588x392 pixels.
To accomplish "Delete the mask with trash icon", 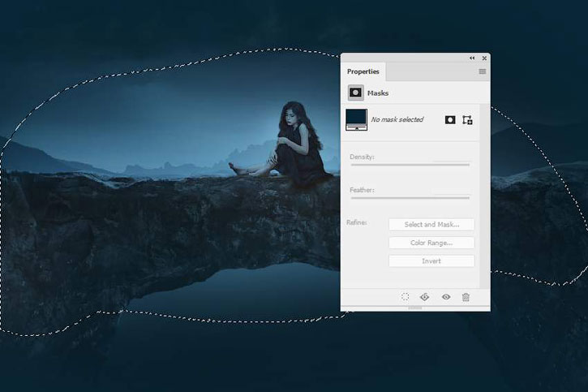I will [466, 297].
